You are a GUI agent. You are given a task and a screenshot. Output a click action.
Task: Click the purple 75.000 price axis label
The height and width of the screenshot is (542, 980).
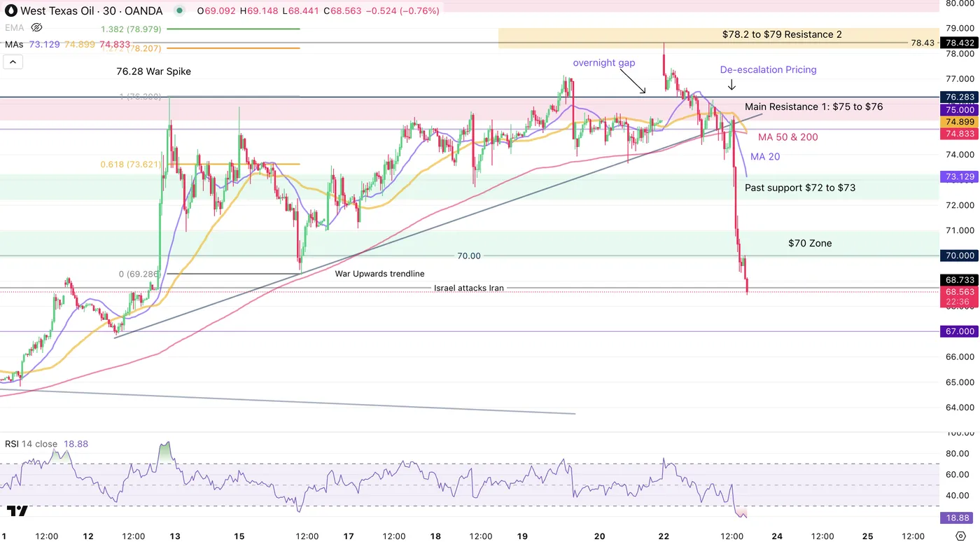959,110
